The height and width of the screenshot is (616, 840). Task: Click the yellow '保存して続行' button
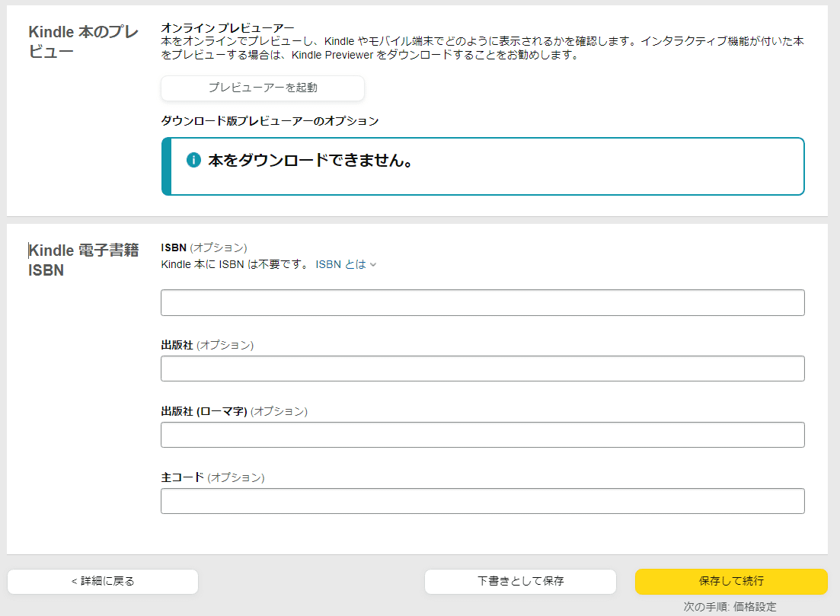click(731, 581)
